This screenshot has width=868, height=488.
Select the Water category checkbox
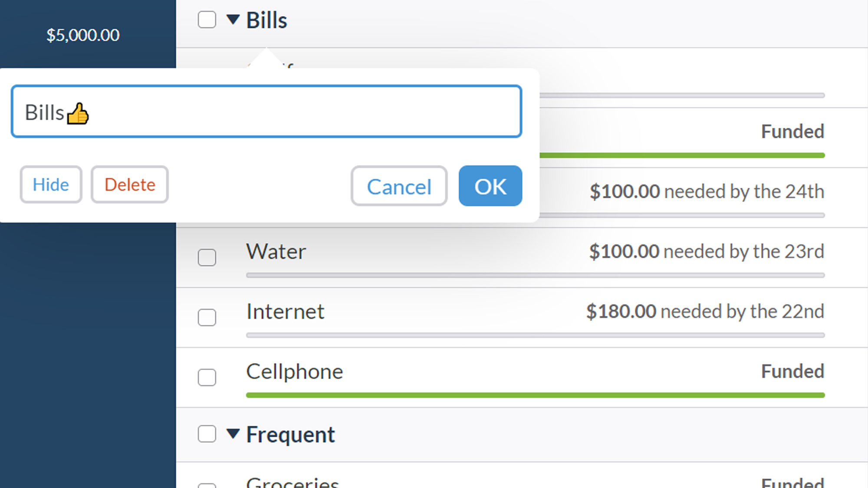[x=207, y=257]
